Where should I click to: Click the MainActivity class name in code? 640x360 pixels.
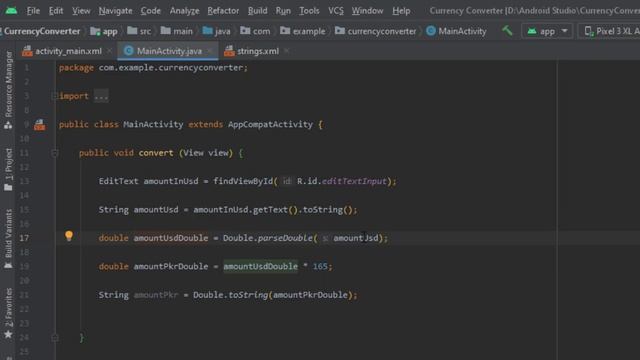click(153, 124)
